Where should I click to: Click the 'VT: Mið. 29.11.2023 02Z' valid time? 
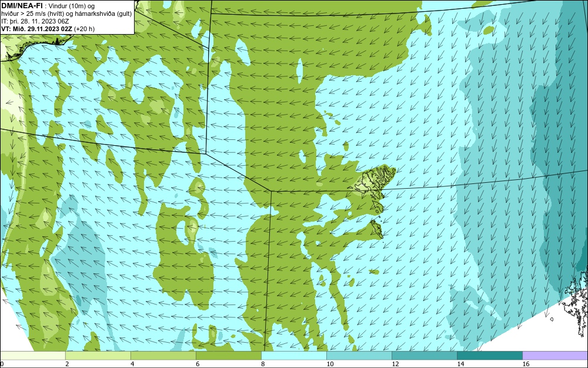point(36,29)
